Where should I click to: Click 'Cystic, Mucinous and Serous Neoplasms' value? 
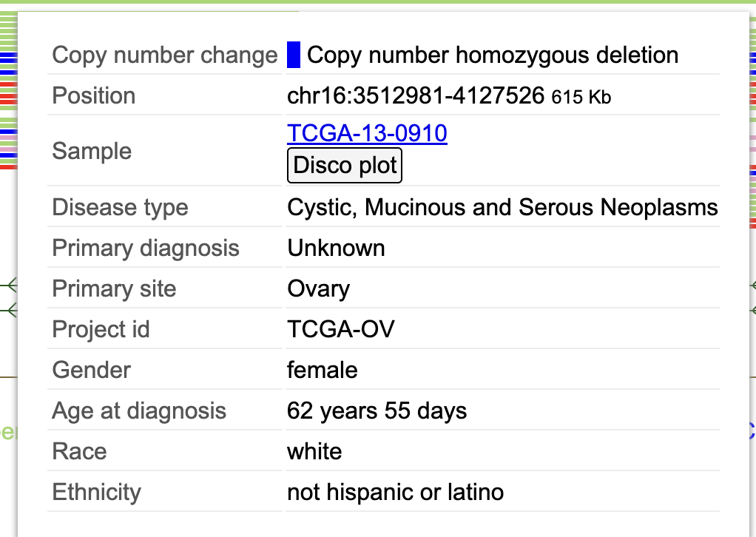(502, 207)
